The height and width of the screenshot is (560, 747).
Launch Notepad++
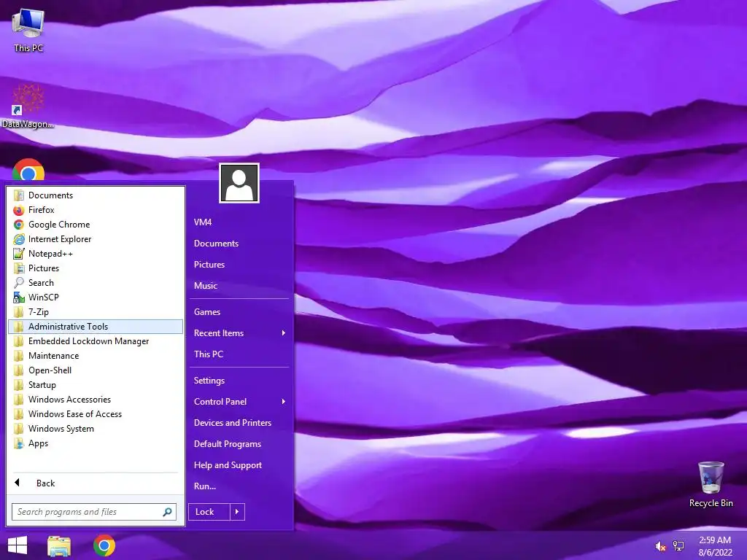(x=96, y=254)
